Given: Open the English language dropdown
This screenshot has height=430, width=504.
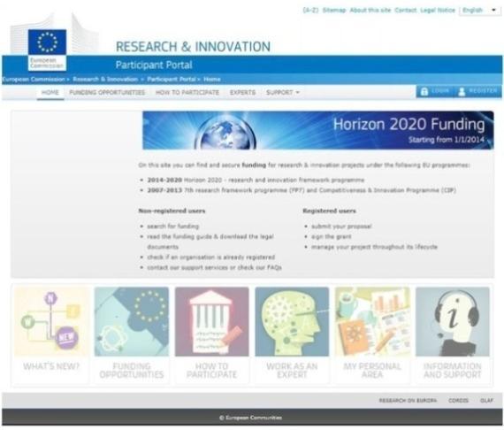Looking at the screenshot, I should point(479,11).
